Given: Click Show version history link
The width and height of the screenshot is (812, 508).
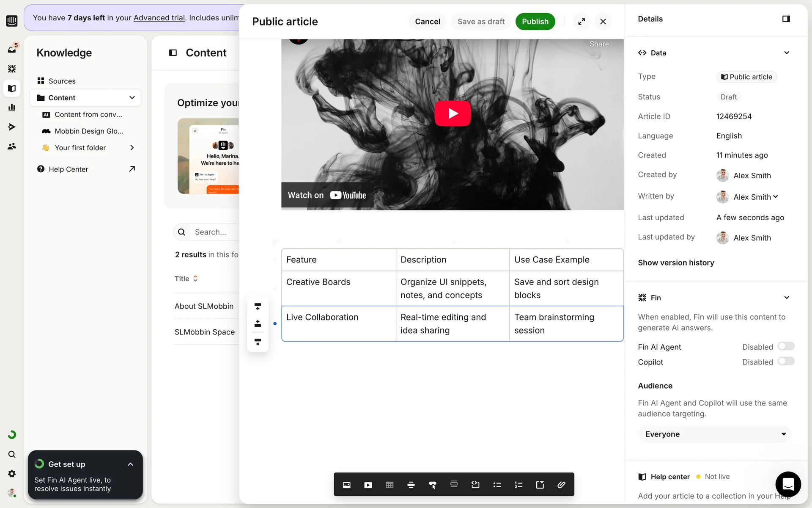Looking at the screenshot, I should [x=676, y=262].
